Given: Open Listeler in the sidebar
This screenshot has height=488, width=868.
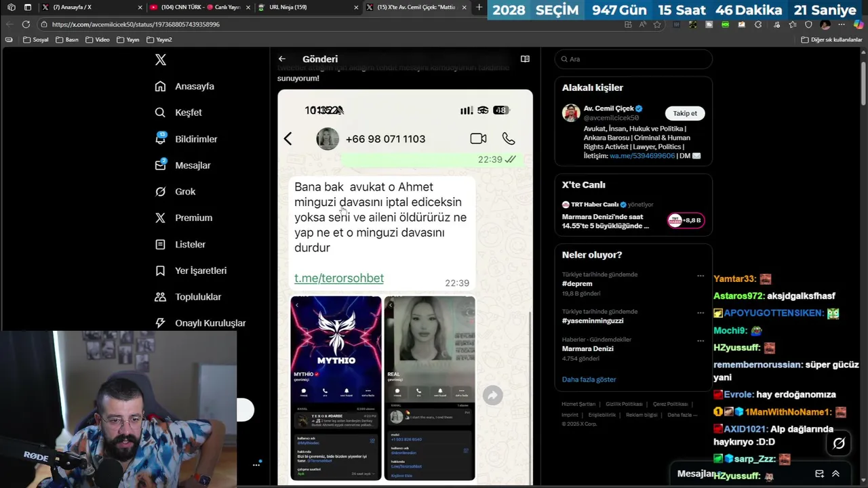Looking at the screenshot, I should tap(180, 244).
